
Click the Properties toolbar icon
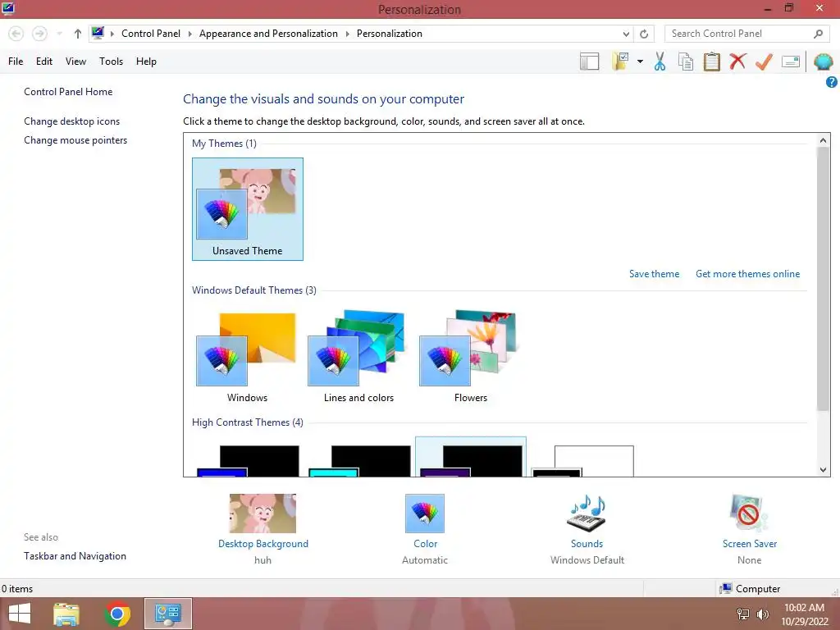[791, 62]
